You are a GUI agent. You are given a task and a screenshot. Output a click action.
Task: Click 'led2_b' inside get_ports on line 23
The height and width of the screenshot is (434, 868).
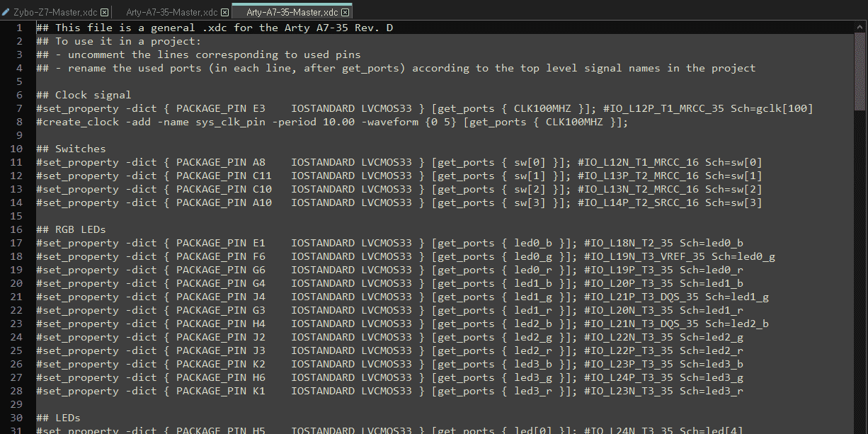[533, 324]
